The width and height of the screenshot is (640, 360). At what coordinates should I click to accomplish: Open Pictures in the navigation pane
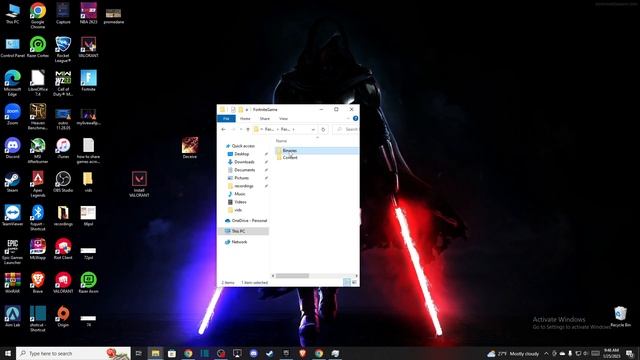tap(238, 178)
